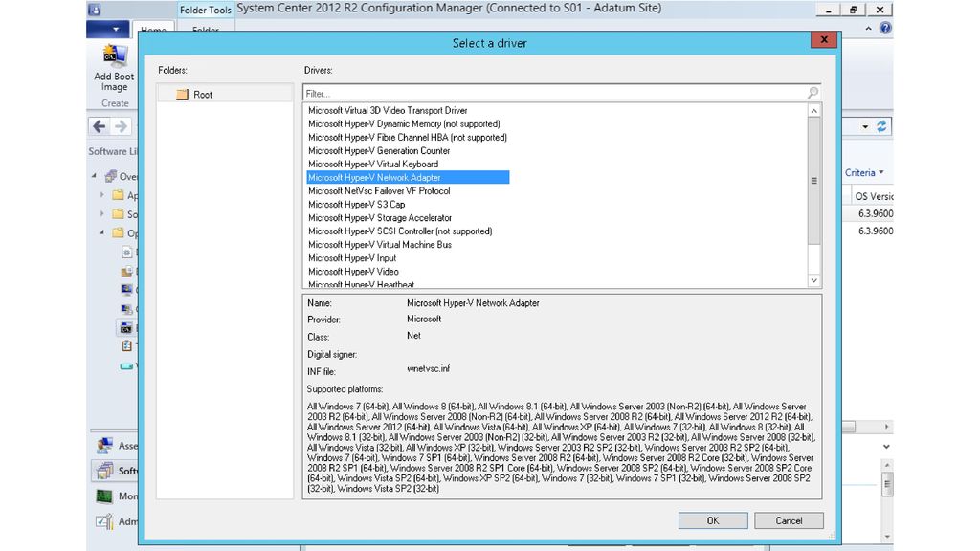980x551 pixels.
Task: Click the Class value 'Net'
Action: point(413,336)
